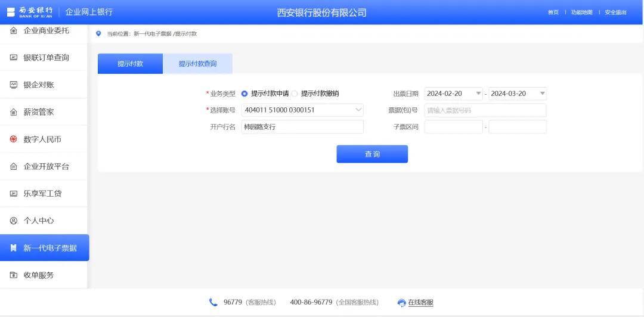The height and width of the screenshot is (317, 644).
Task: Click the 开户行名 field showing 柿园路支行
Action: coord(302,127)
